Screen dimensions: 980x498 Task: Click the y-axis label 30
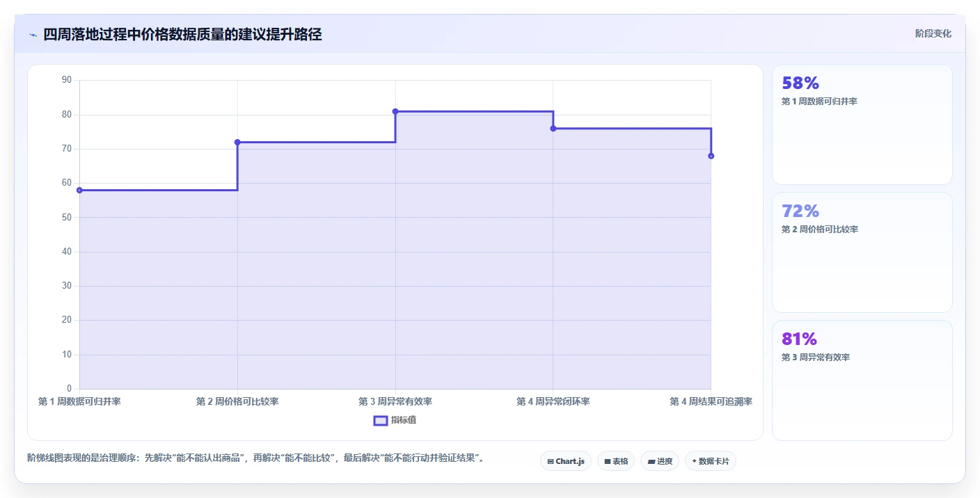tap(67, 286)
